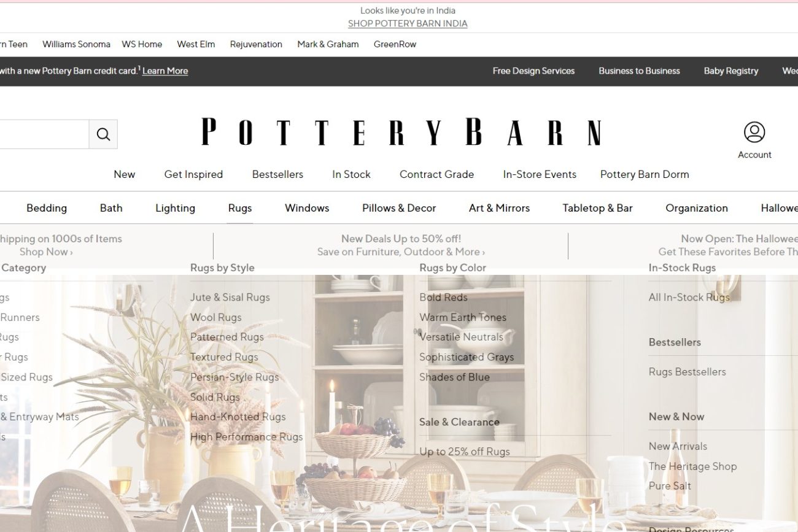798x532 pixels.
Task: Open the Rugs menu tab
Action: [x=240, y=208]
